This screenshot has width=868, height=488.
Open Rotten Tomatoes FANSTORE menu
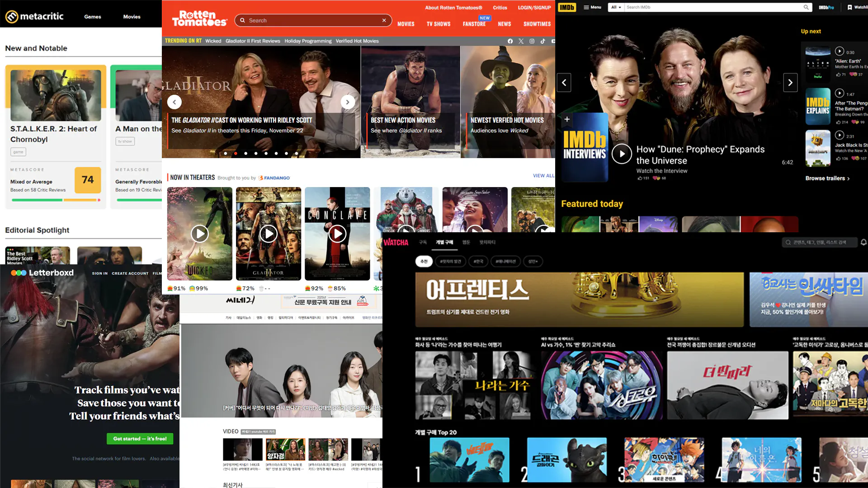[x=474, y=24]
